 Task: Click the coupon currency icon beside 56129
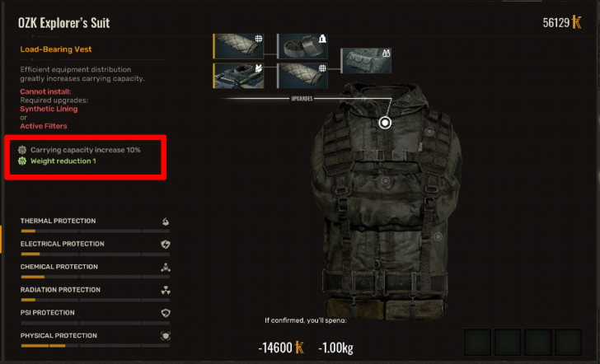(x=577, y=22)
